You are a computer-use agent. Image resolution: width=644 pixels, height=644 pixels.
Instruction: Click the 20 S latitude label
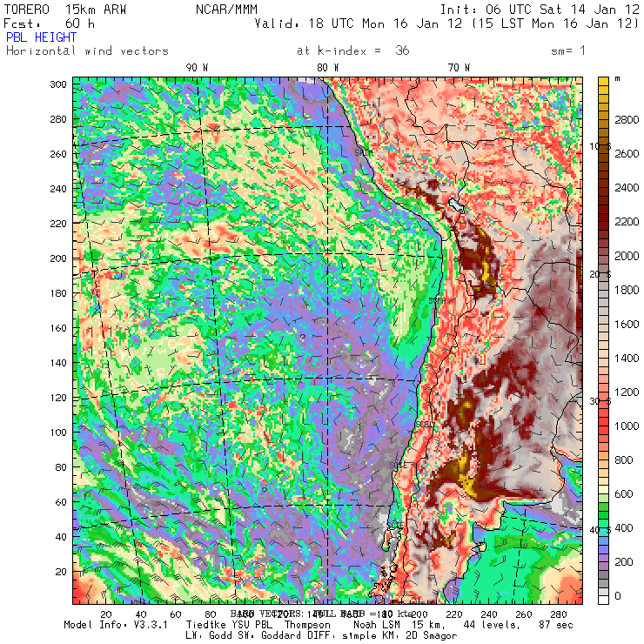tap(600, 274)
